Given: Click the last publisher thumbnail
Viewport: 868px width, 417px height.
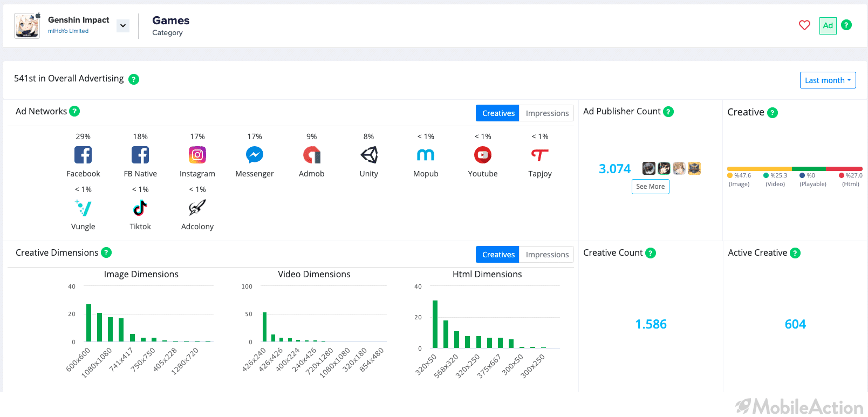Looking at the screenshot, I should 694,168.
